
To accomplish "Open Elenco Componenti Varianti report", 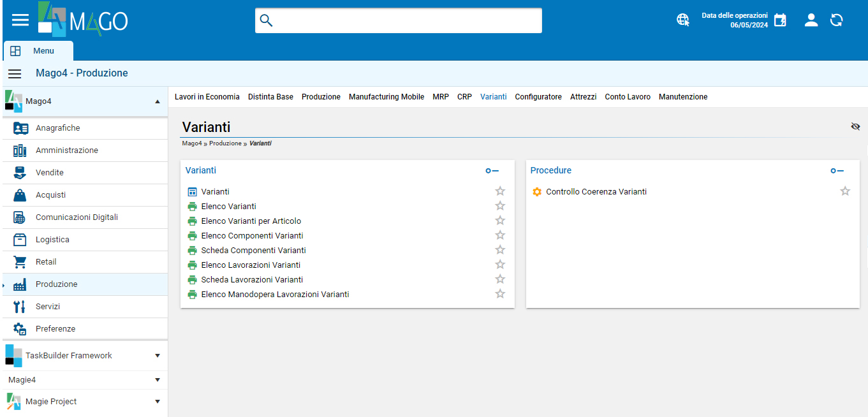I will 252,236.
